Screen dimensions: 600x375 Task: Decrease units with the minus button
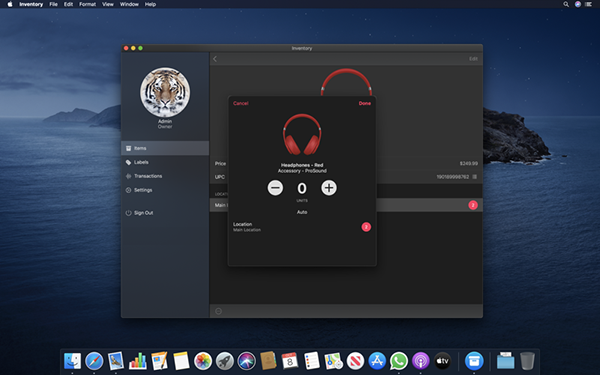(x=275, y=188)
